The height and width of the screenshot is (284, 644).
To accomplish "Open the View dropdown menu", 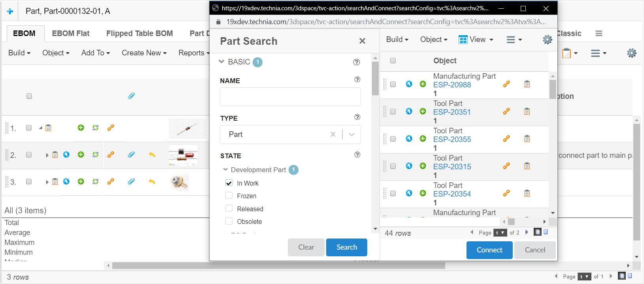I will tap(476, 40).
